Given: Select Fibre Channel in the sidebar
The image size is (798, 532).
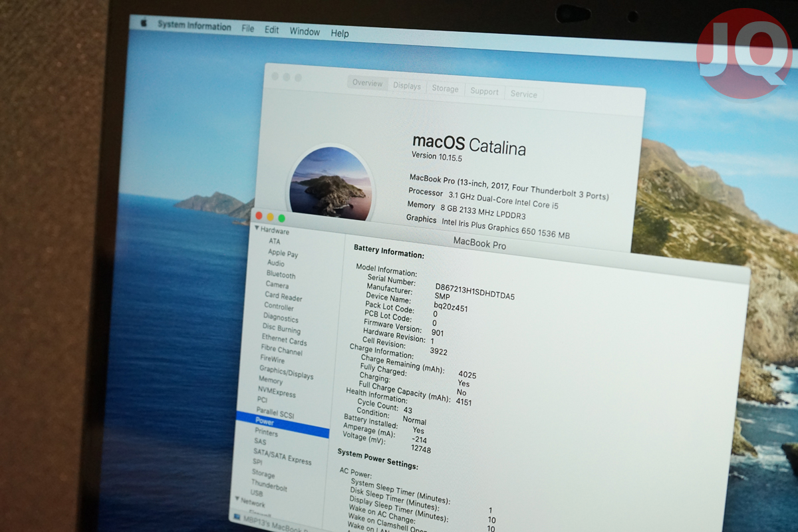Looking at the screenshot, I should coord(281,350).
